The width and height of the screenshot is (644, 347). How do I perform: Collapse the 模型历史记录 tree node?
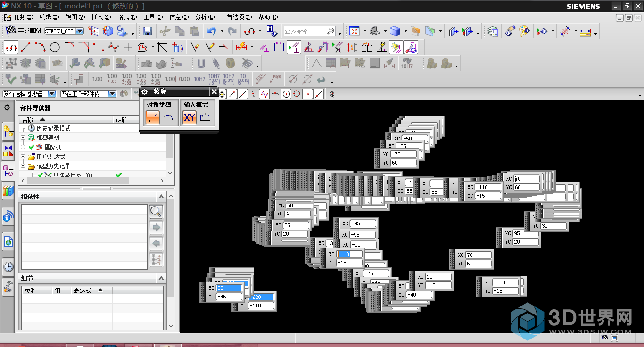[23, 166]
